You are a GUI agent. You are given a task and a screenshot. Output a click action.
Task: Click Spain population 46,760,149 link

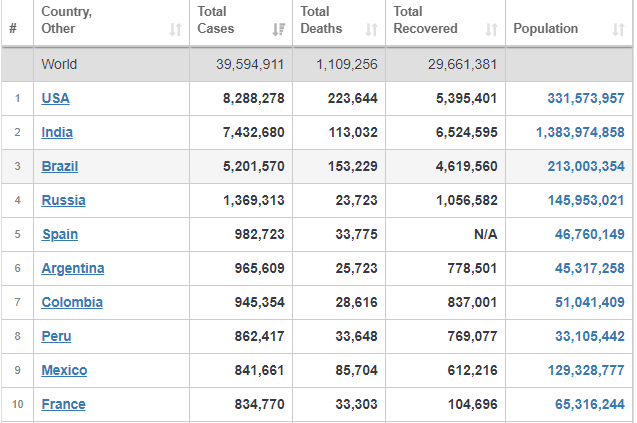(x=589, y=234)
